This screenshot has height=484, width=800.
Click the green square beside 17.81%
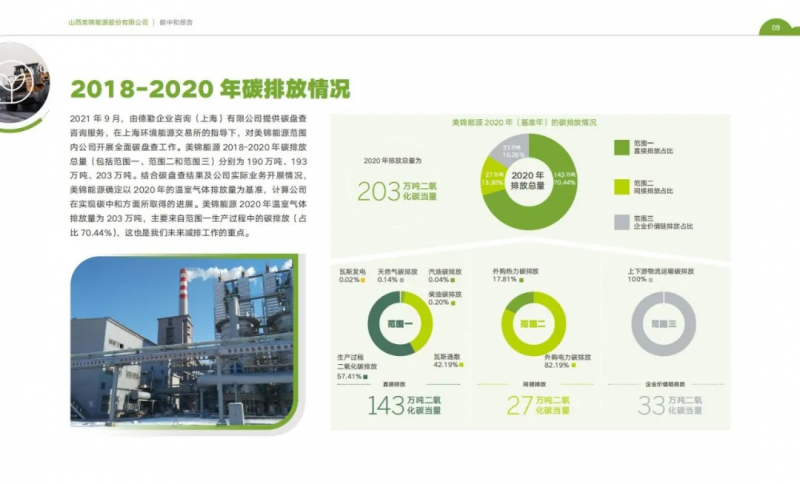pyautogui.click(x=521, y=280)
